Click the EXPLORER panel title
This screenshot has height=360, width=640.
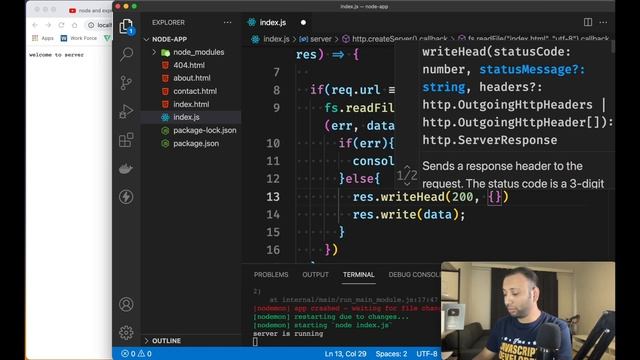point(168,22)
